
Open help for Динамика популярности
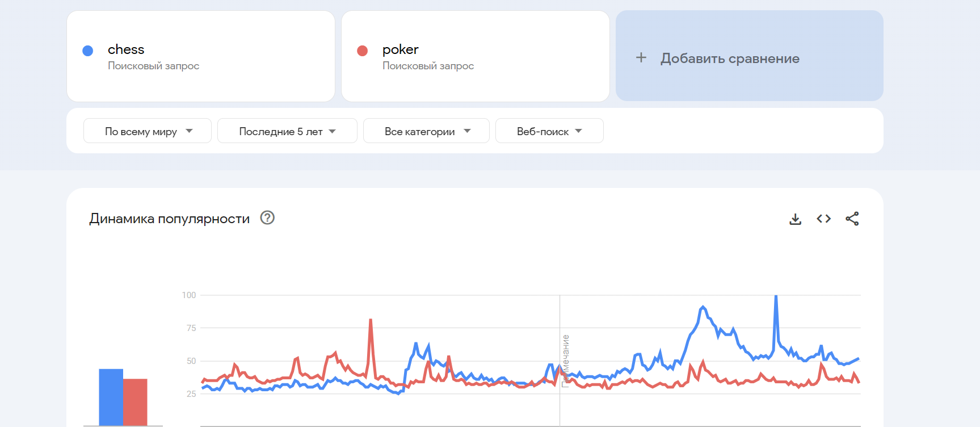tap(267, 218)
